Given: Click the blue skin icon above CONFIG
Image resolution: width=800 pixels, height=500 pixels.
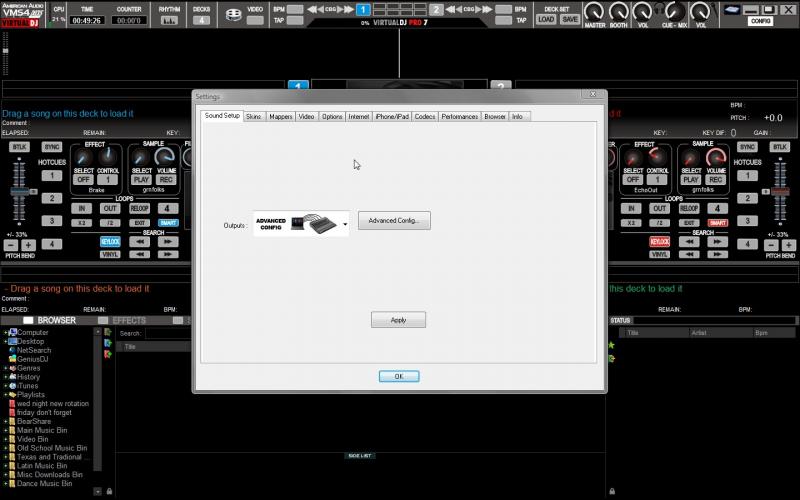Looking at the screenshot, I should click(731, 10).
